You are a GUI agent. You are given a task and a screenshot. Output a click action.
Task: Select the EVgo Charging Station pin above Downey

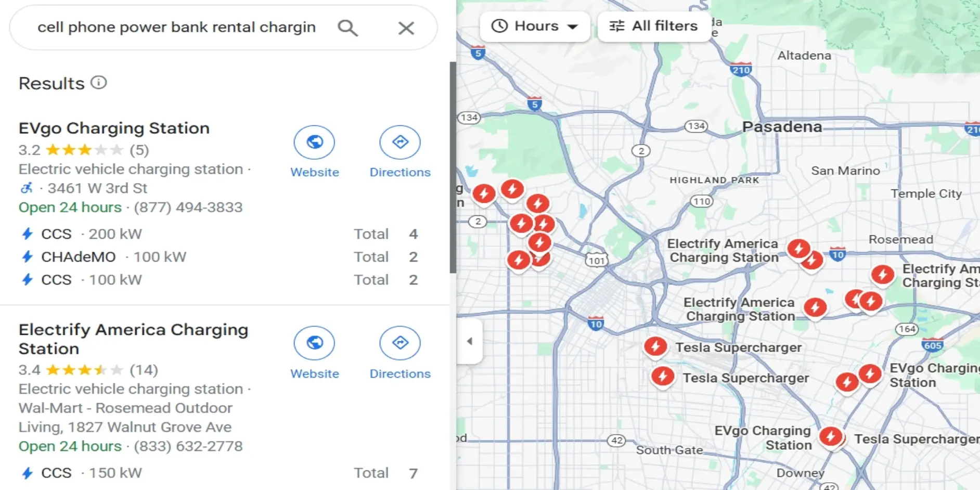click(830, 436)
